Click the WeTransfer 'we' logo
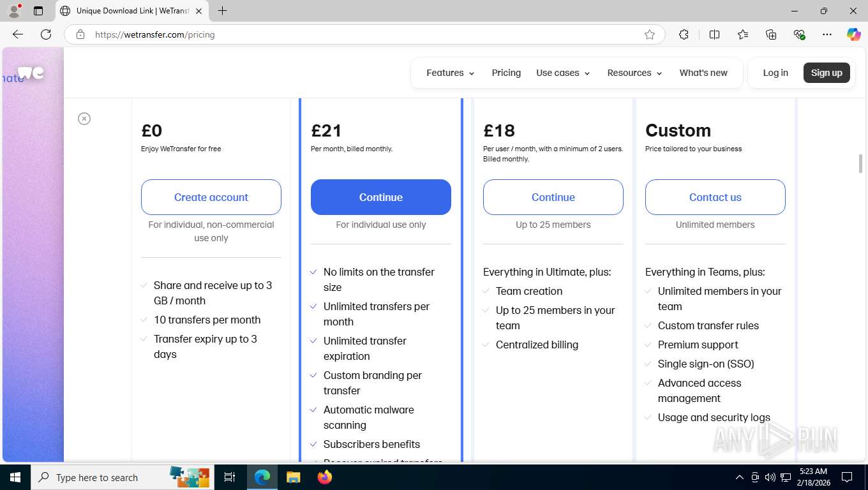868x490 pixels. pos(31,72)
